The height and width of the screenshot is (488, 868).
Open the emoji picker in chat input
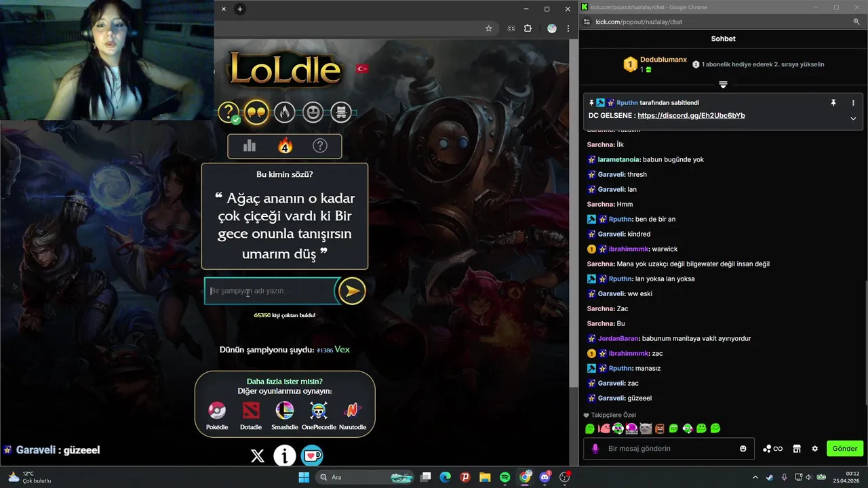[743, 449]
